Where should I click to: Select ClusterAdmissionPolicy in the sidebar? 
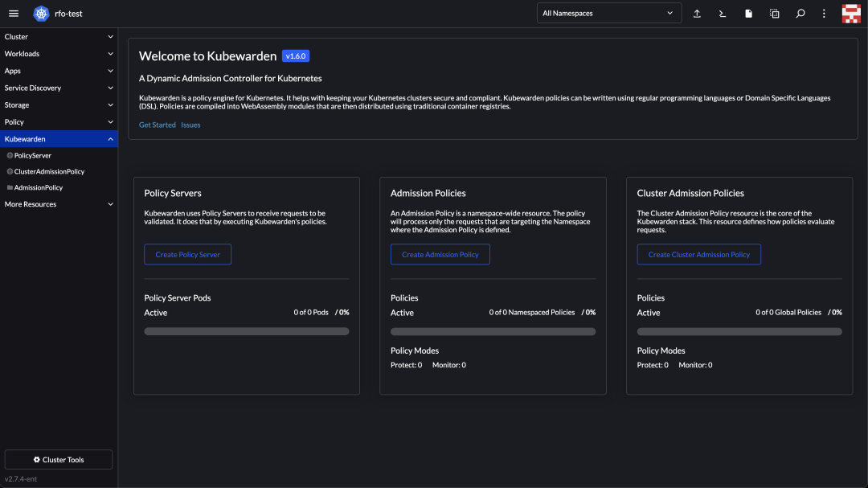pyautogui.click(x=49, y=171)
